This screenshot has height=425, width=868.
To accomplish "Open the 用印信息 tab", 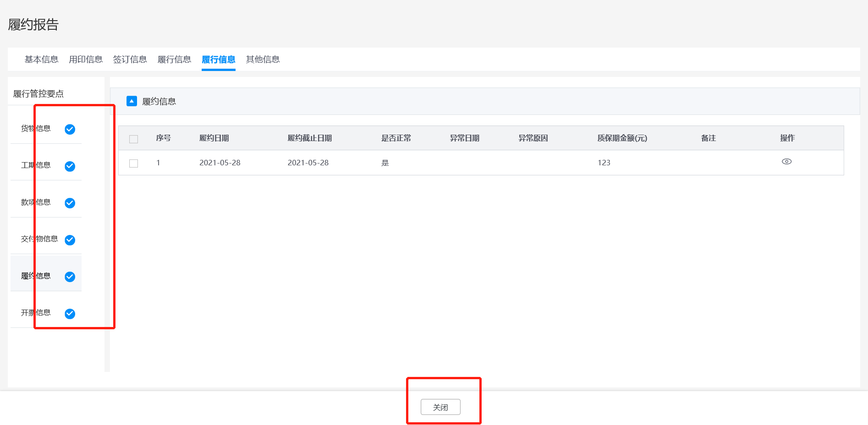I will pos(86,60).
